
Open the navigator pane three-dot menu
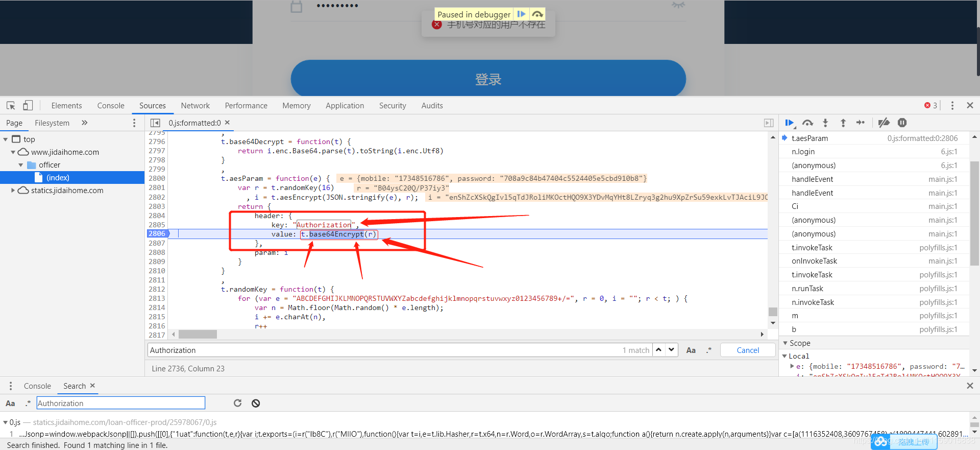(134, 123)
